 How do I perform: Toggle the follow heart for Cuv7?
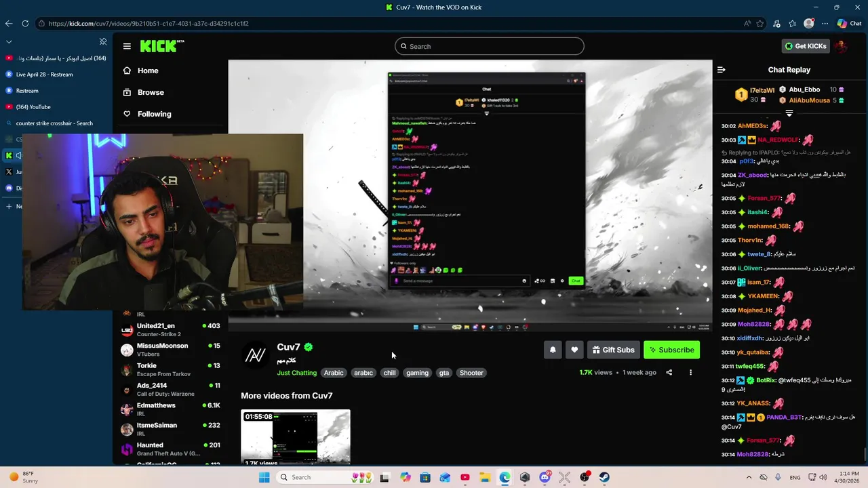[574, 350]
